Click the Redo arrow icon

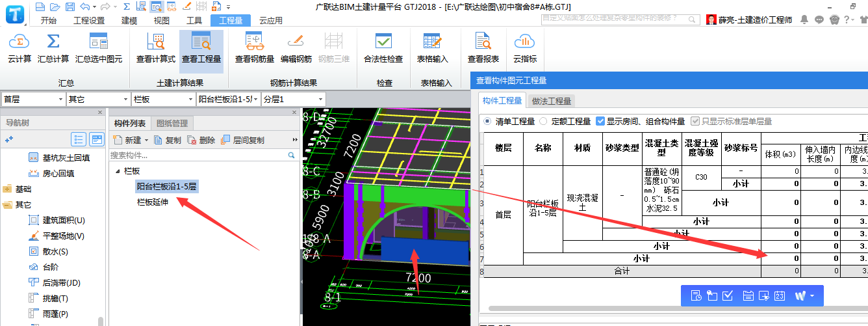(x=106, y=7)
